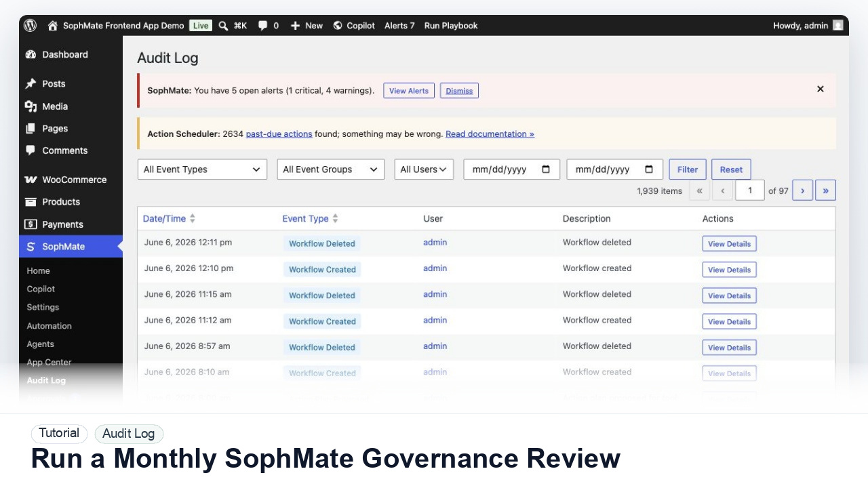The height and width of the screenshot is (488, 868).
Task: Click the Media icon in the sidebar
Action: coord(31,106)
